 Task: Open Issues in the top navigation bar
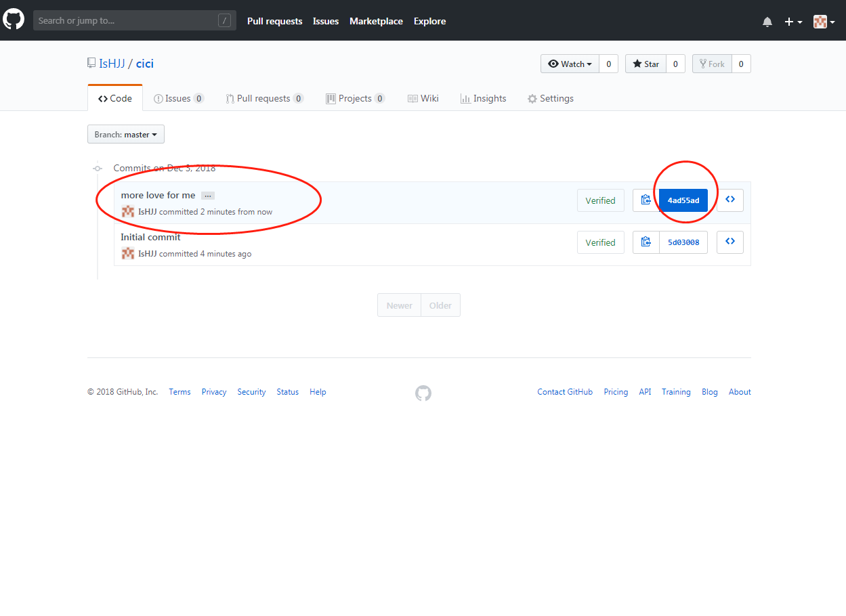click(x=326, y=21)
